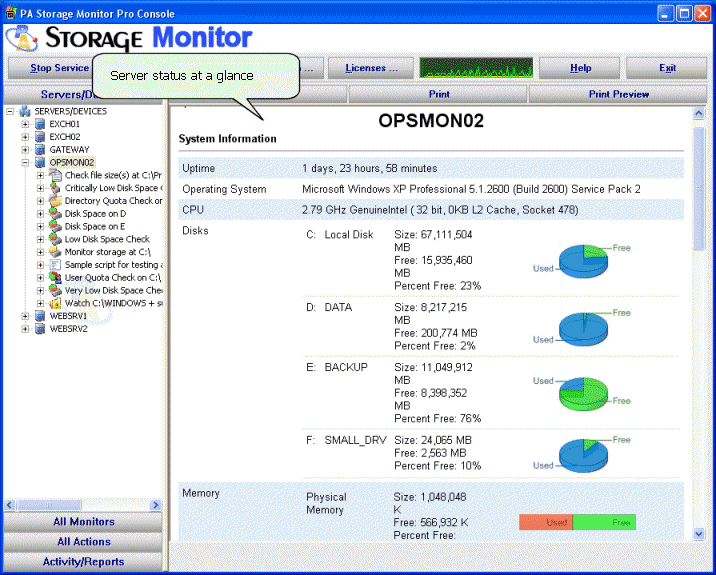Click the tree pane scroll left arrow
716x575 pixels.
tap(10, 505)
